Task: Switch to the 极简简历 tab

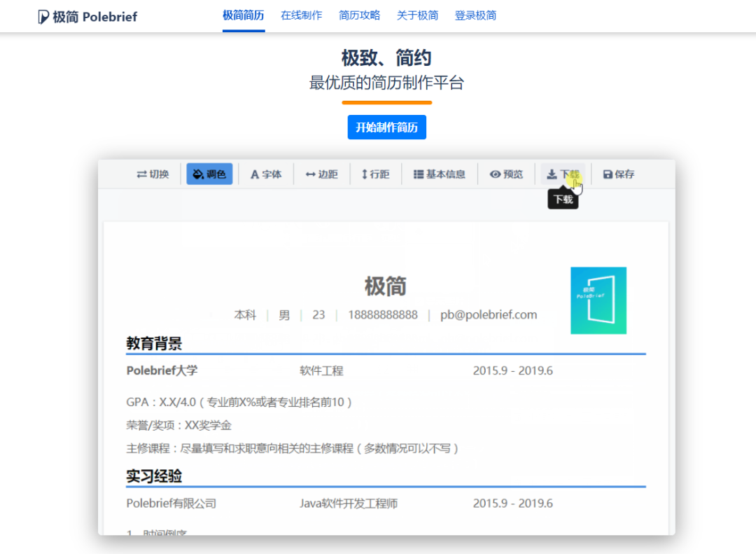Action: (x=243, y=15)
